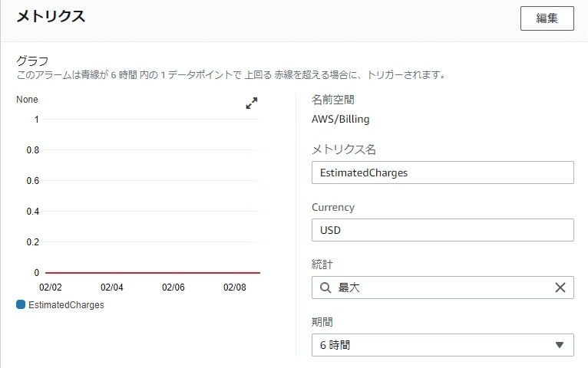The image size is (588, 368).
Task: Expand the graph to full view
Action: [x=252, y=103]
